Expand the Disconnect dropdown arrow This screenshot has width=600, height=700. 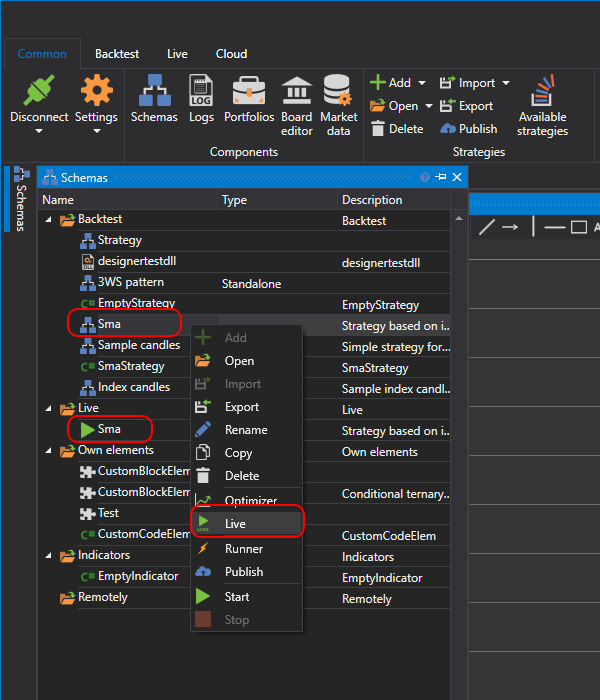click(39, 131)
